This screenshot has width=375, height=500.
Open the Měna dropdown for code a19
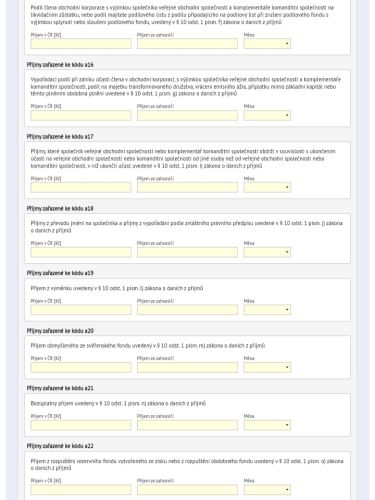[x=267, y=310]
